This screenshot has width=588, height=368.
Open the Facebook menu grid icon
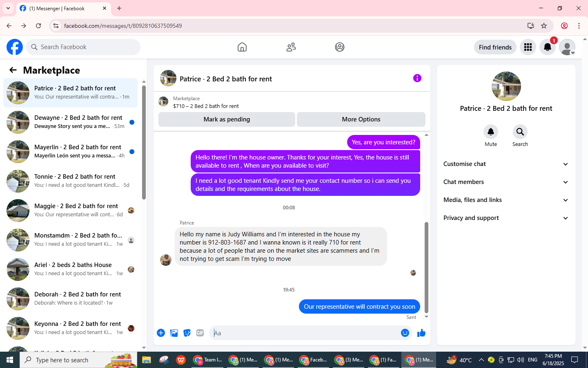coord(528,47)
